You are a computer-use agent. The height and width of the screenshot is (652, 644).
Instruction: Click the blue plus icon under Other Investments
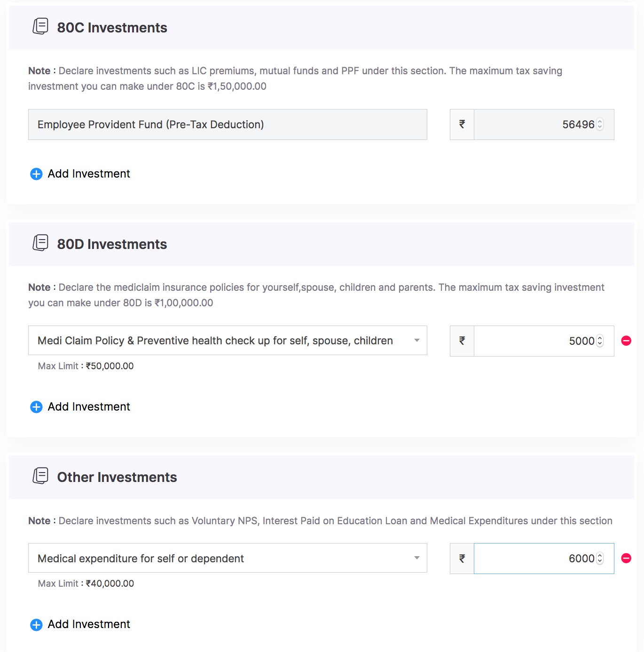[x=36, y=624]
